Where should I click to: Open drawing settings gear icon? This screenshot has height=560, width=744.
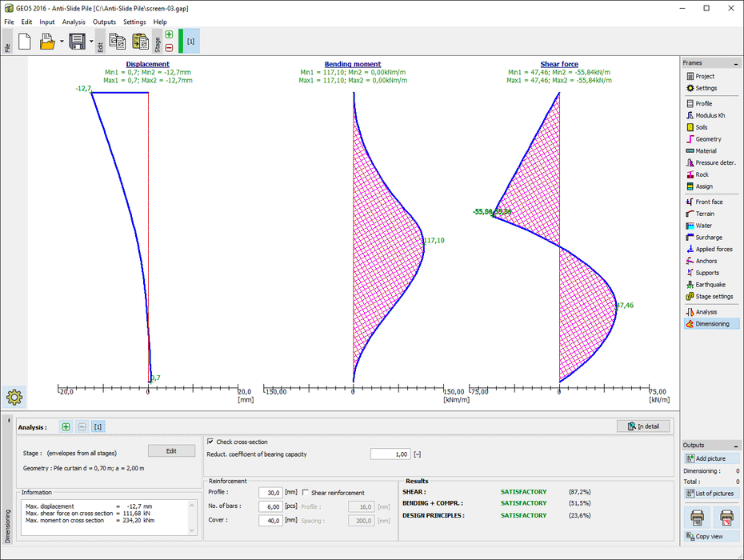pos(15,395)
